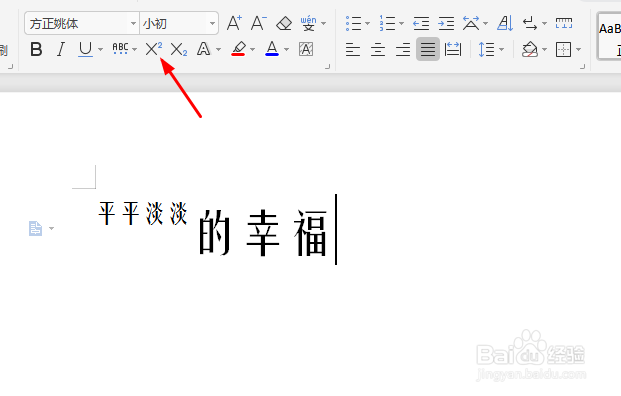The image size is (621, 396).
Task: Clear formatting with eraser icon
Action: 284,23
